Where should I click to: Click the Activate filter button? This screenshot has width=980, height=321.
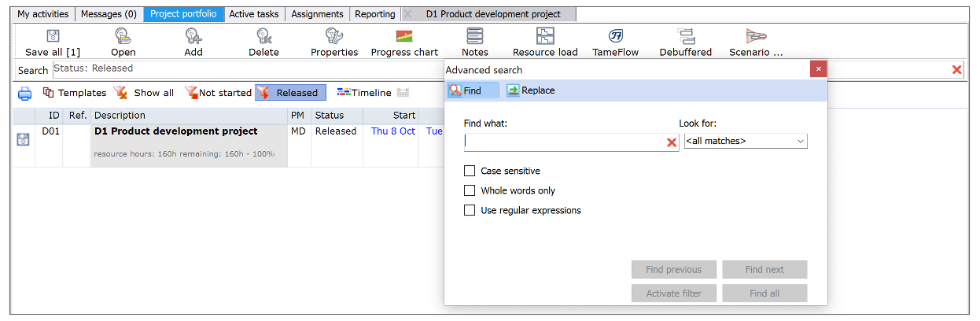[673, 293]
